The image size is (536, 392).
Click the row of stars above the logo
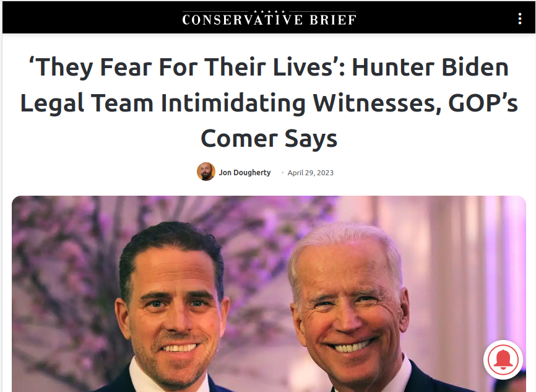pyautogui.click(x=269, y=12)
